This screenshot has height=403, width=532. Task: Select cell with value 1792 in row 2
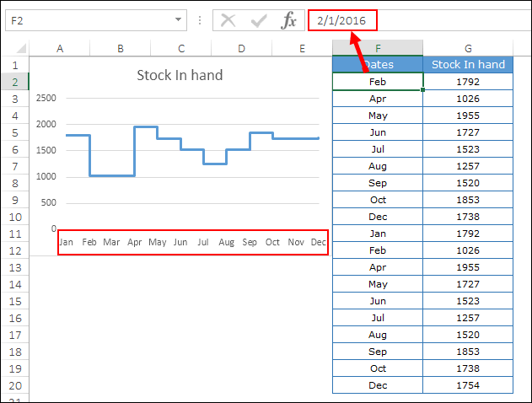coord(468,82)
